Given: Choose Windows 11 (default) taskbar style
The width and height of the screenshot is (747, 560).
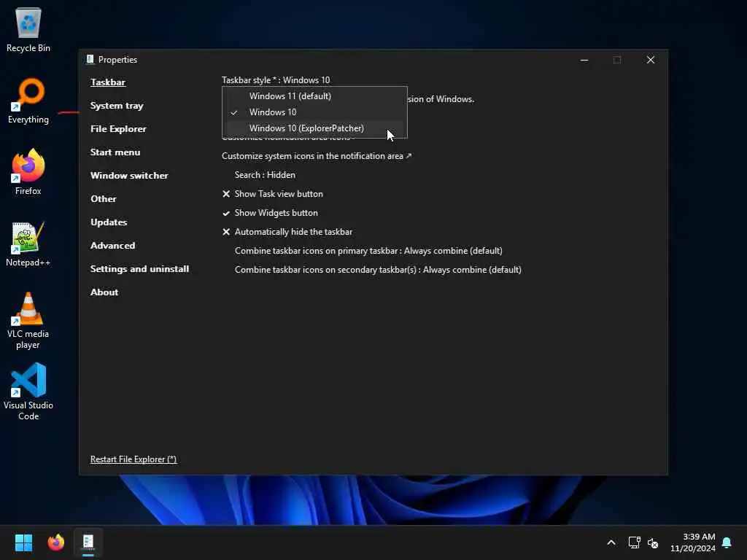Looking at the screenshot, I should pos(314,96).
